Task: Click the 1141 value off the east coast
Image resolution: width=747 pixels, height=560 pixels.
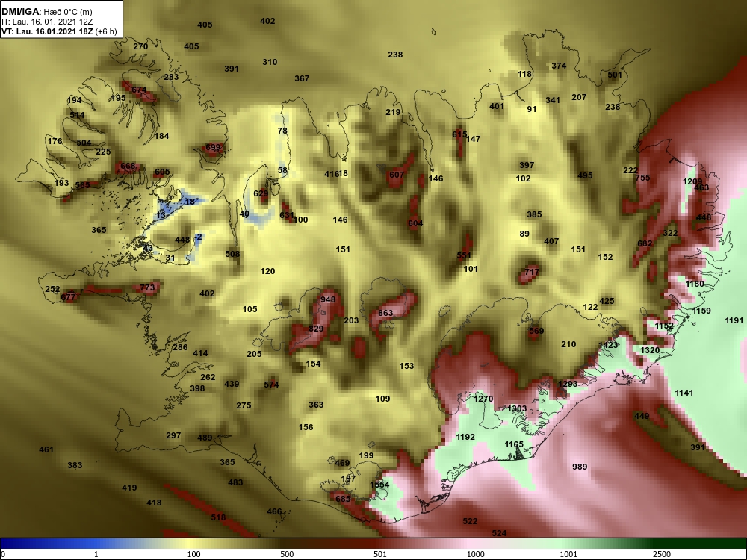Action: [684, 393]
